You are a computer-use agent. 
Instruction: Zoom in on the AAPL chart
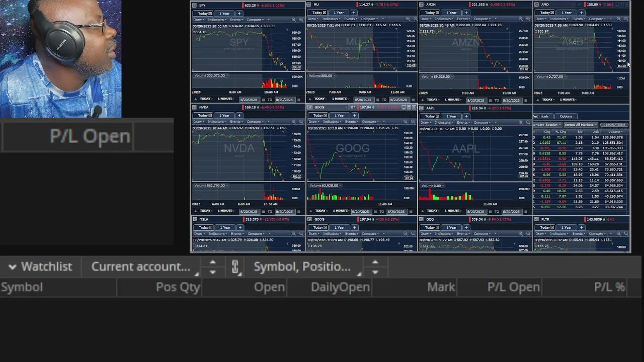pos(521,122)
